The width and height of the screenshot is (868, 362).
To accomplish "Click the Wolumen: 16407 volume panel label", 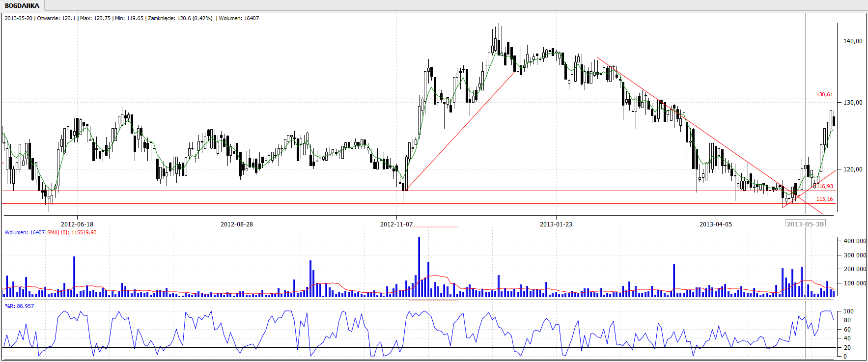I will pyautogui.click(x=25, y=232).
